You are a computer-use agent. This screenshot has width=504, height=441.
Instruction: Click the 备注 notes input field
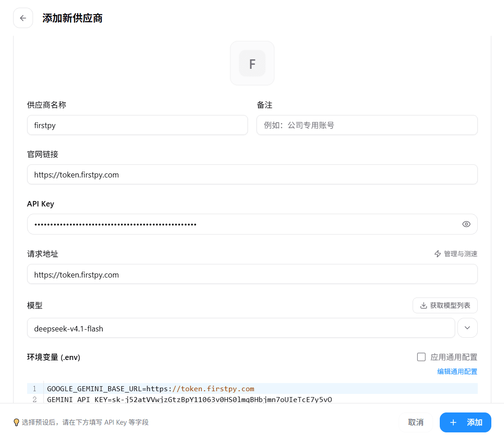pyautogui.click(x=367, y=125)
